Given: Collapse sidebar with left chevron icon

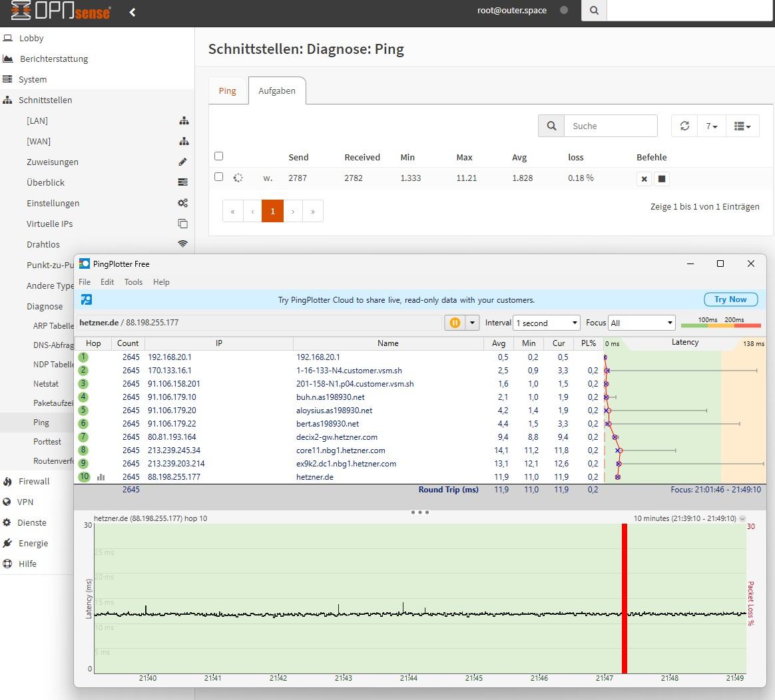Looking at the screenshot, I should (x=132, y=12).
